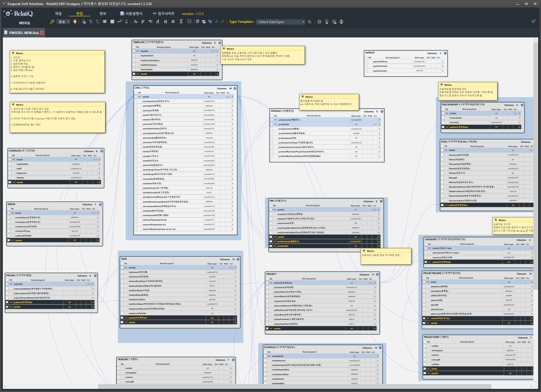Click the curved relation line icon
Image resolution: width=541 pixels, height=392 pixels.
click(x=222, y=22)
